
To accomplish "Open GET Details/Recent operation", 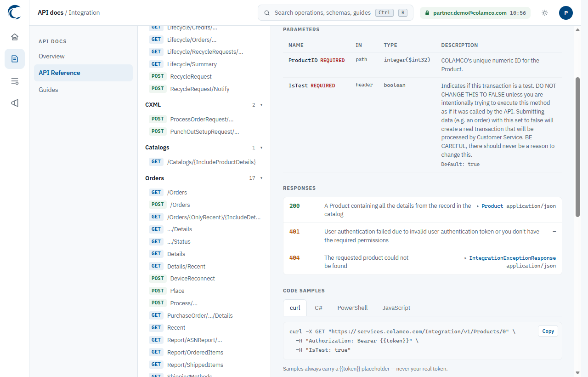I will 204,266.
